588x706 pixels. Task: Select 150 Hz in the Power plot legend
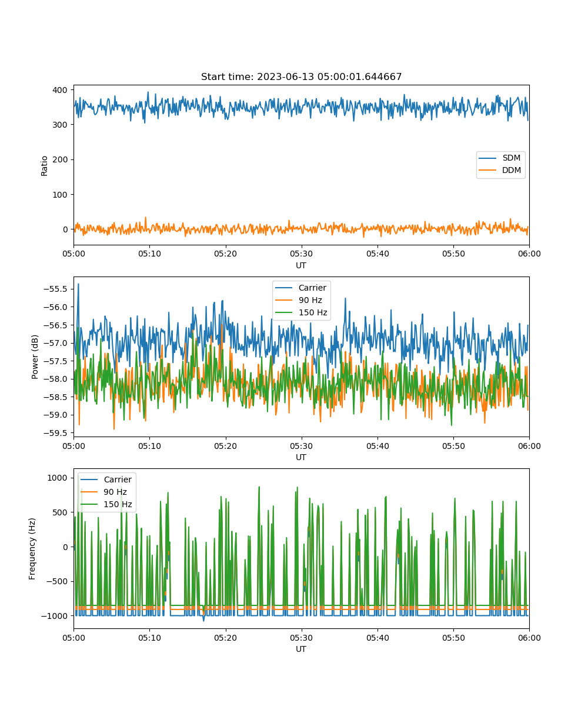coord(313,312)
